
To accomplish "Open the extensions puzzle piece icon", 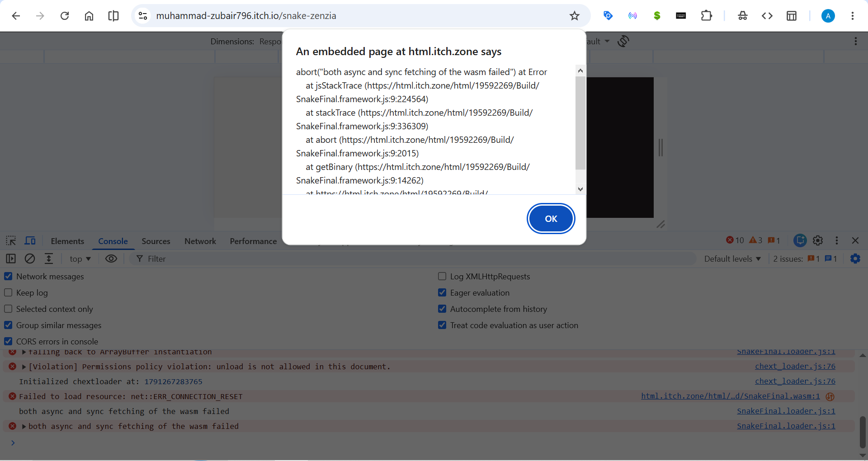I will click(706, 16).
